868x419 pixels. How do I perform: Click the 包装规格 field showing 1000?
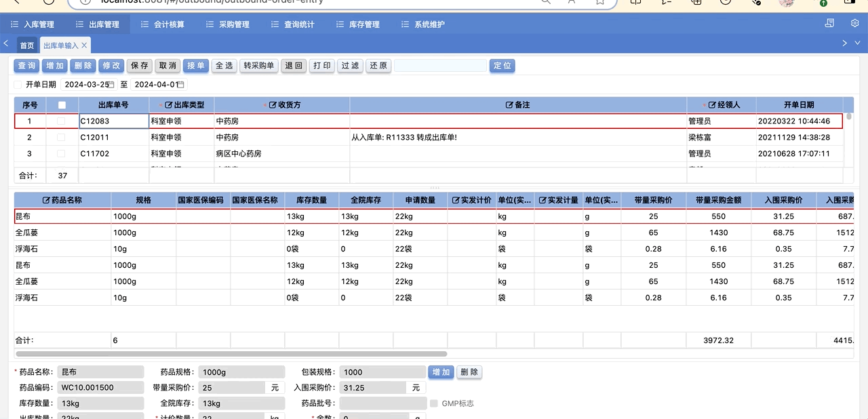click(x=382, y=372)
